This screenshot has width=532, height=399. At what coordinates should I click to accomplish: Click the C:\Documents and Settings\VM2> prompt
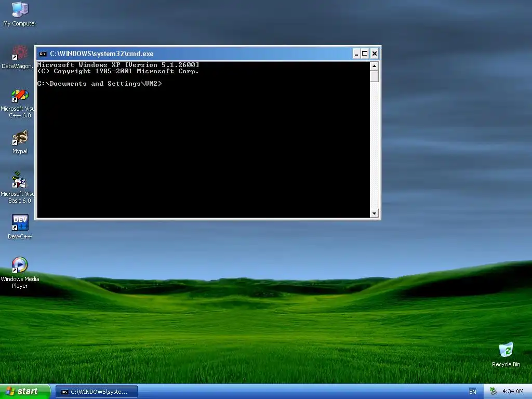(99, 84)
